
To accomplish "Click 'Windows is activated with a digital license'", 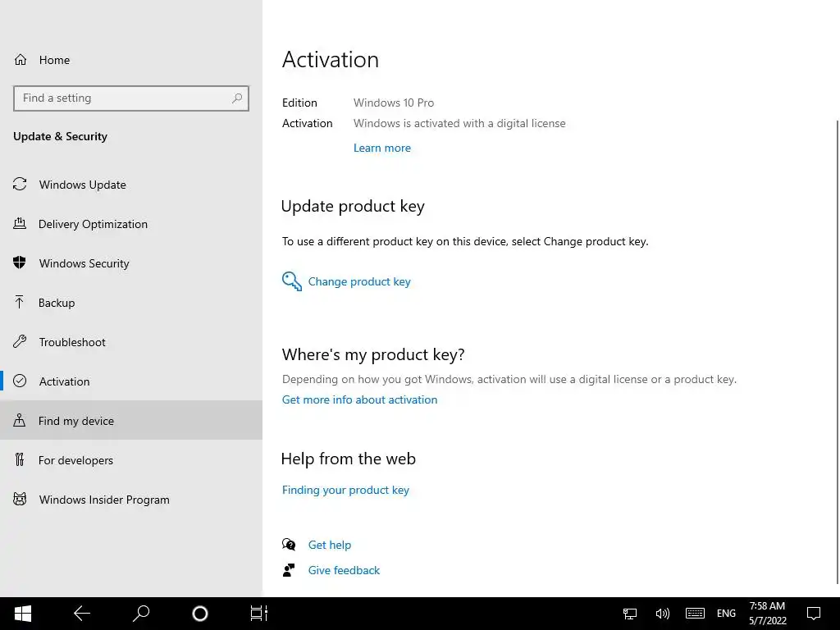I will coord(459,123).
